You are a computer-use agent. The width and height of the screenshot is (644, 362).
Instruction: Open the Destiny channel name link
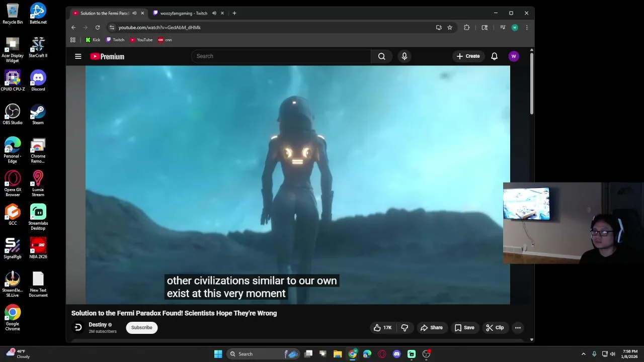(x=98, y=325)
